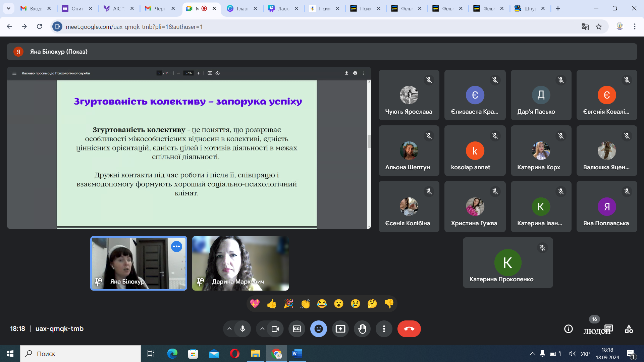644x362 pixels.
Task: Click the PDF download icon
Action: coord(346,73)
